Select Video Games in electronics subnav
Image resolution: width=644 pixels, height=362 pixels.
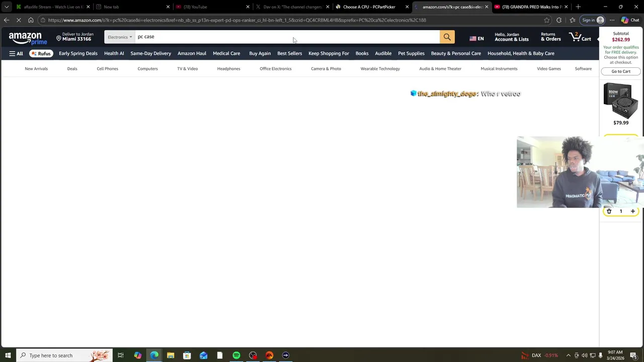(548, 69)
